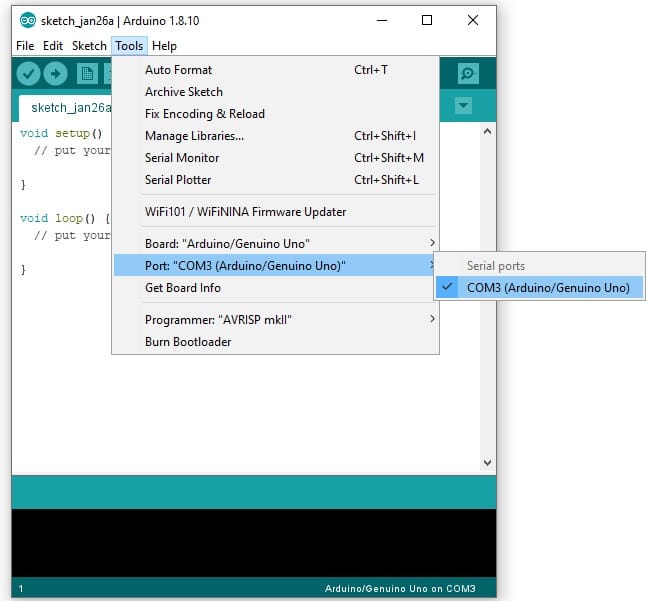652x601 pixels.
Task: Select Fix Encoding & Reload
Action: [x=276, y=114]
